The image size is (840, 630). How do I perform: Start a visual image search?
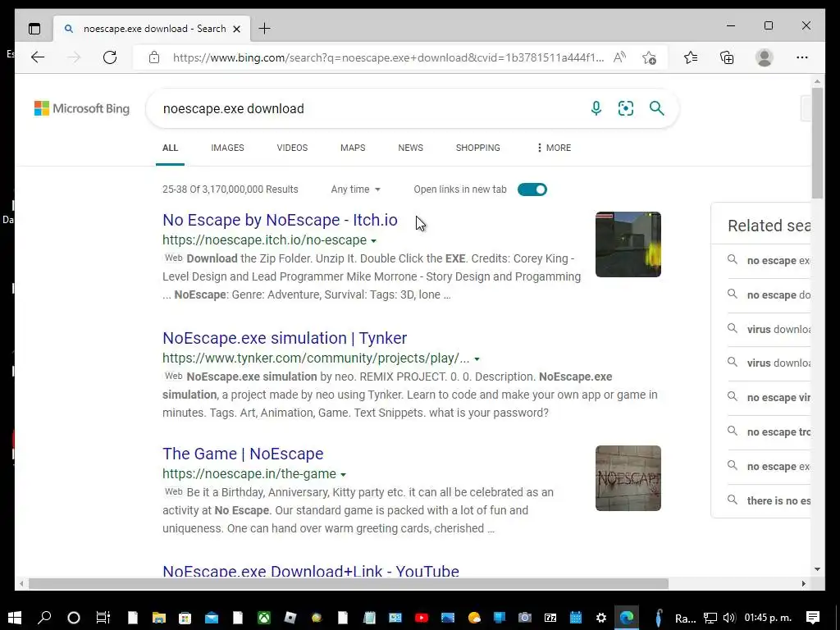[626, 108]
